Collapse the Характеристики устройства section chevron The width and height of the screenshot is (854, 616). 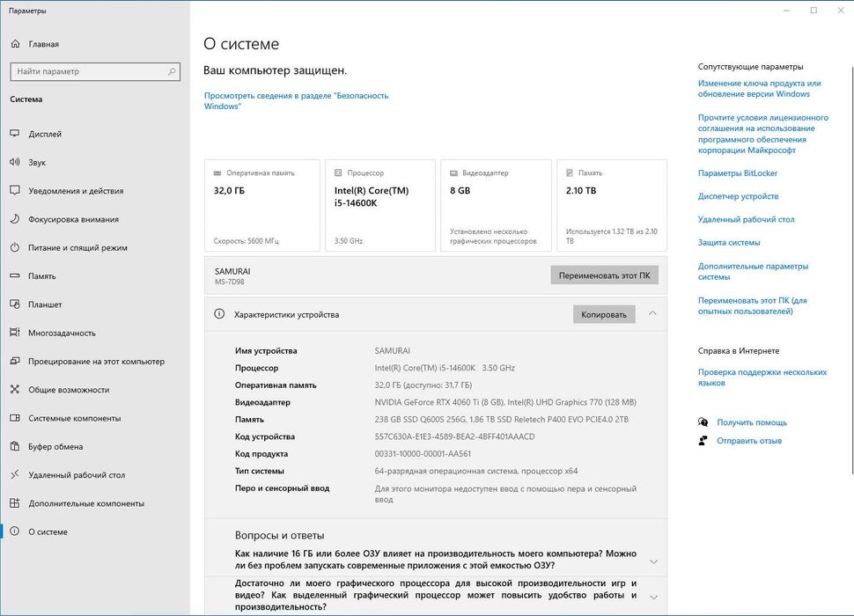pyautogui.click(x=652, y=313)
